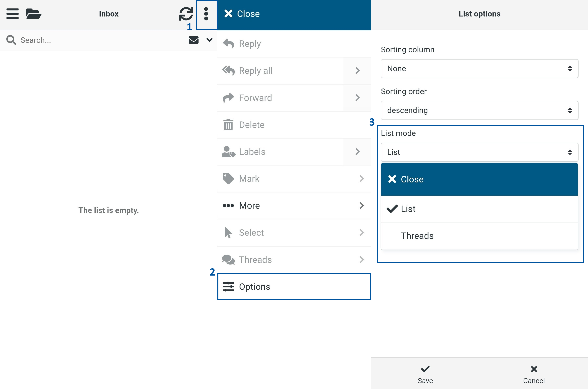Refresh the Inbox mail list
The height and width of the screenshot is (389, 588).
(186, 14)
